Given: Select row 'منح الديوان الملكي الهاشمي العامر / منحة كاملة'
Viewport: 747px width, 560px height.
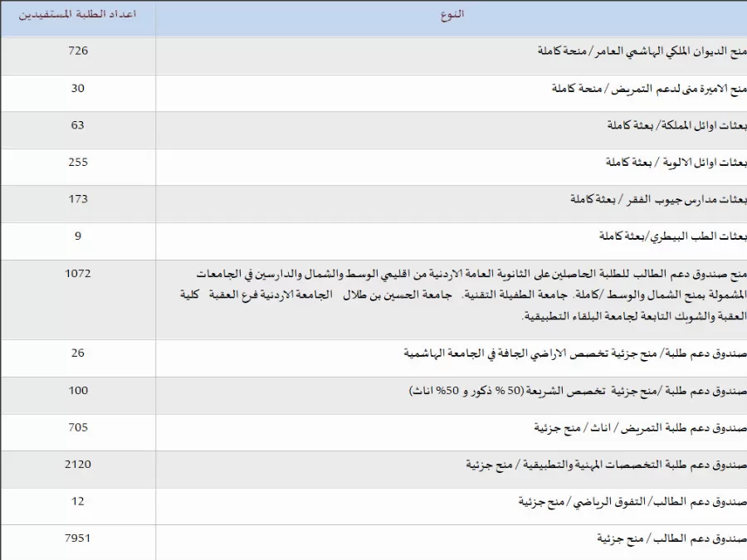Looking at the screenshot, I should (373, 56).
